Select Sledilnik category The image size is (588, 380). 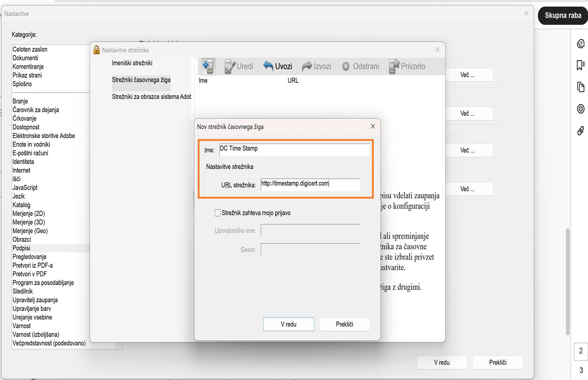tap(23, 291)
